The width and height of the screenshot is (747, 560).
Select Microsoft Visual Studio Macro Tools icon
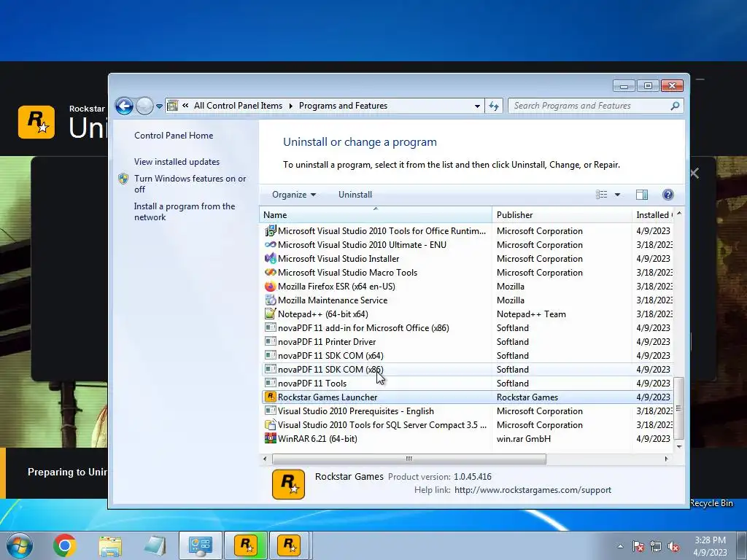[x=270, y=273]
